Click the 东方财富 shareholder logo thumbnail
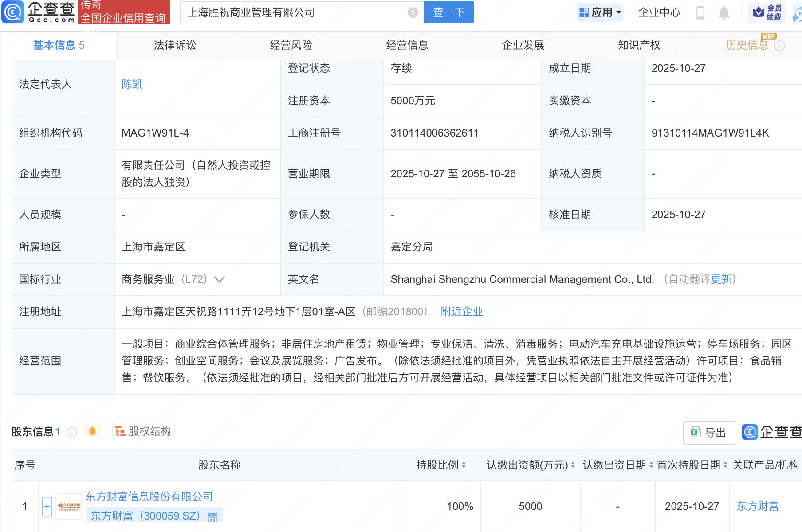The image size is (802, 532). (x=69, y=506)
